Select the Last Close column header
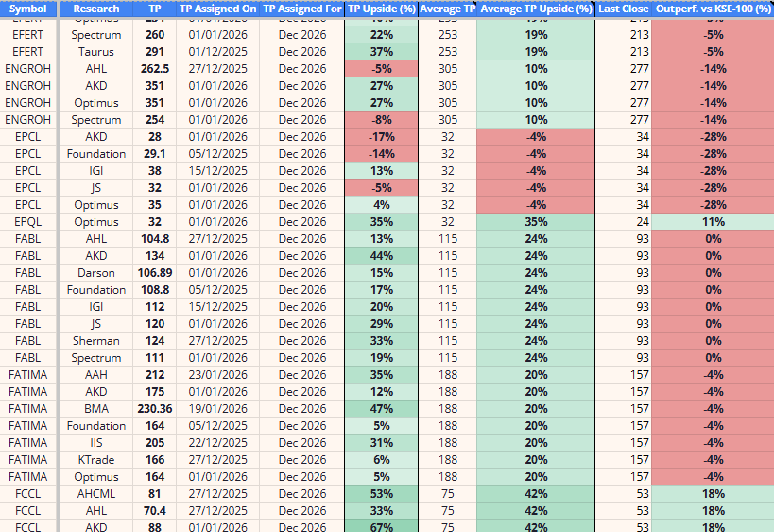This screenshot has height=532, width=774. click(x=624, y=9)
